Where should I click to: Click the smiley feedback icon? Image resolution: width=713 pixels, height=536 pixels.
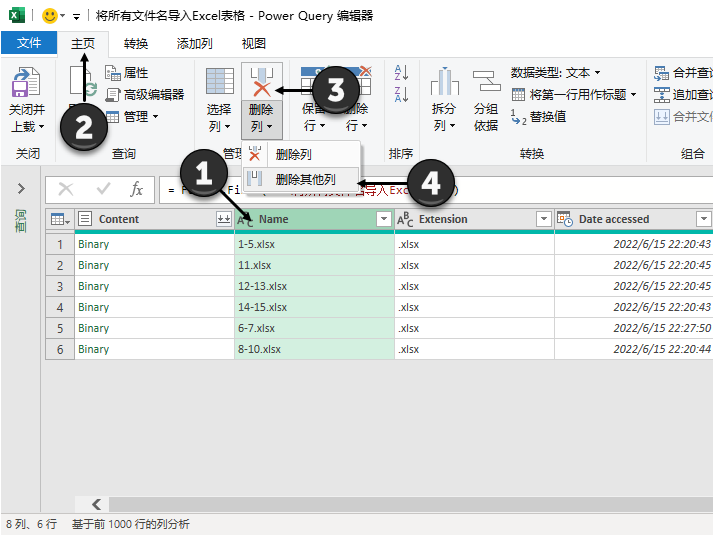point(49,16)
